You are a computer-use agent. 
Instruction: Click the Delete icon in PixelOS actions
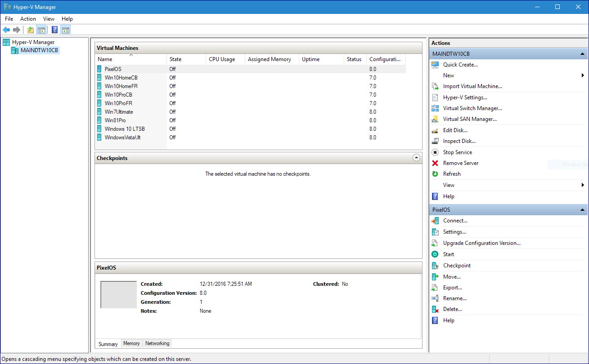point(435,309)
